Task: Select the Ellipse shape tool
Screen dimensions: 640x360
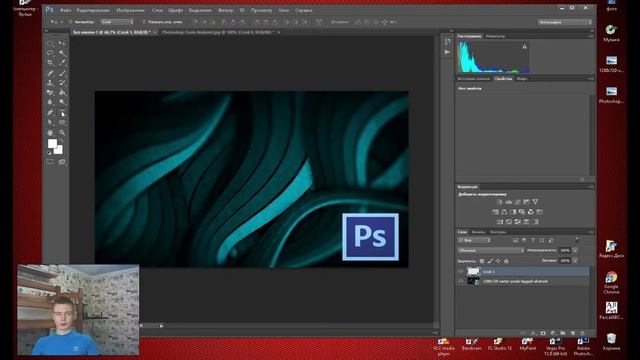Action: coord(62,122)
